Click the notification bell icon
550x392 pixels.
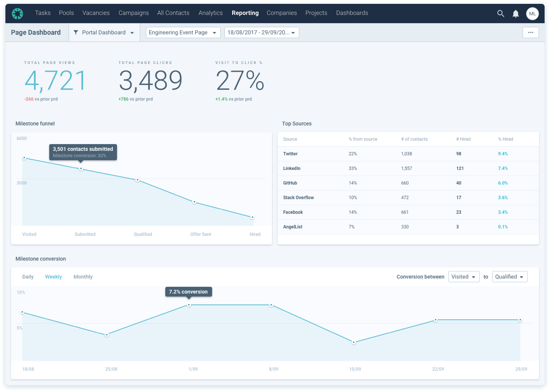(516, 13)
